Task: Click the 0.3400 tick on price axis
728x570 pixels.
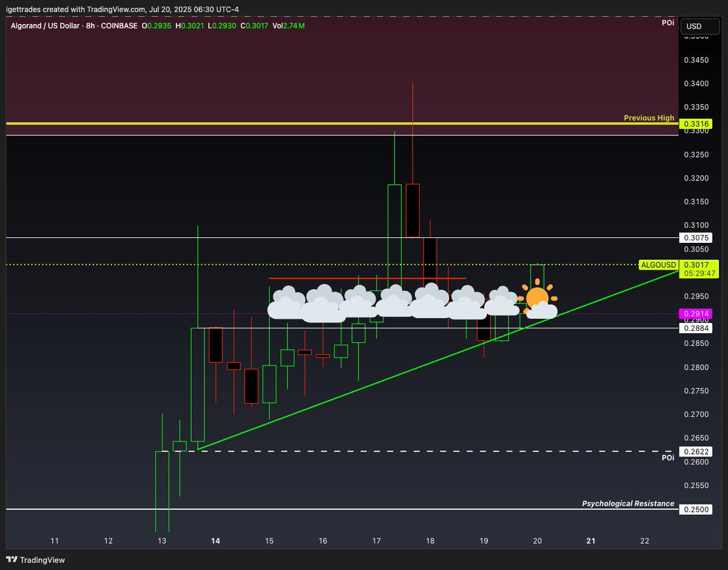Action: (696, 84)
